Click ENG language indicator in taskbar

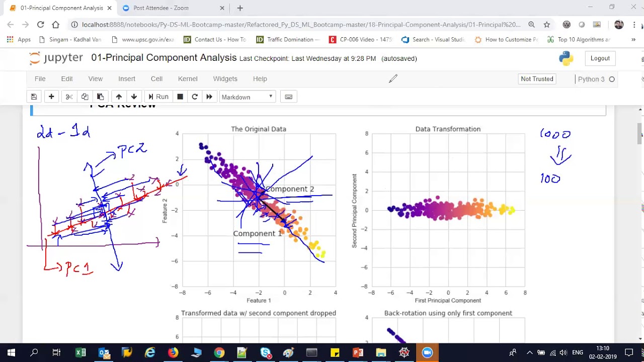click(577, 353)
